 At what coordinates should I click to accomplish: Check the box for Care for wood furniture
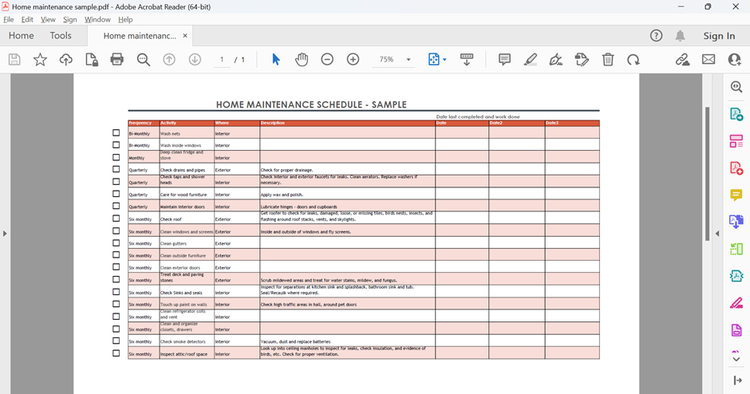click(116, 194)
